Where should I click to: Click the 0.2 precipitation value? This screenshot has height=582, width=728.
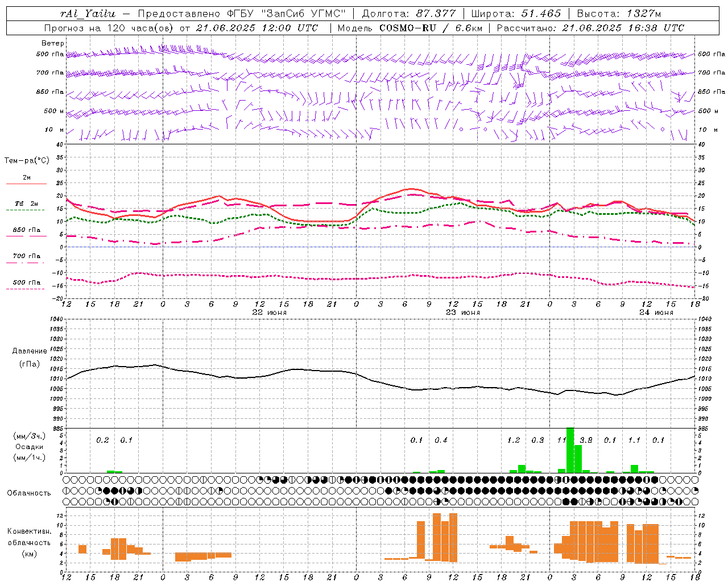[x=102, y=440]
